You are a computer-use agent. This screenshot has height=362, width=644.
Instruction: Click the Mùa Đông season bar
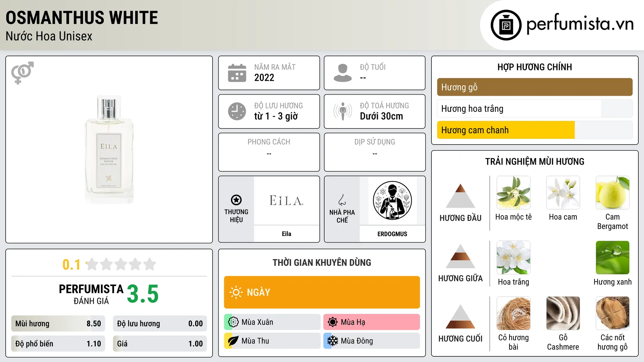click(372, 341)
